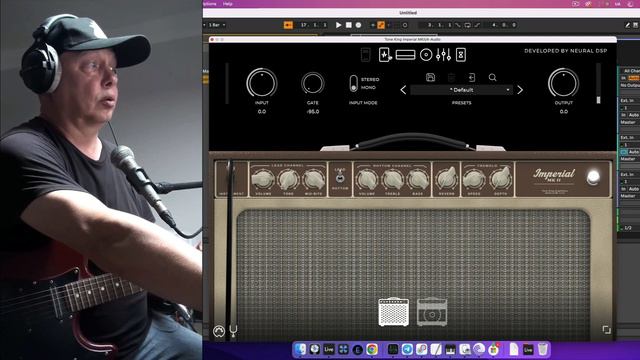Click the Rhythm Channel Volume knob
Image resolution: width=640 pixels, height=360 pixels.
(367, 179)
